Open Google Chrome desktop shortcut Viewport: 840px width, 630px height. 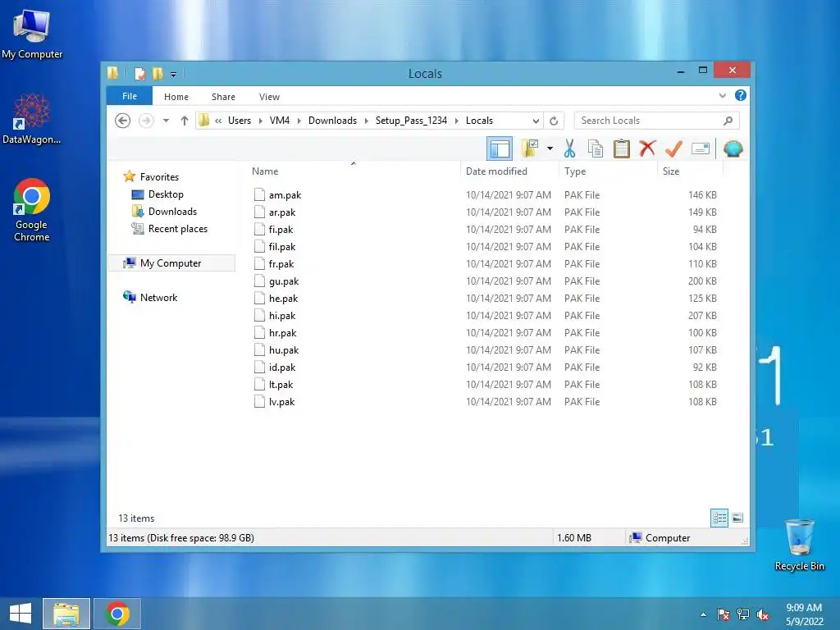(x=32, y=209)
